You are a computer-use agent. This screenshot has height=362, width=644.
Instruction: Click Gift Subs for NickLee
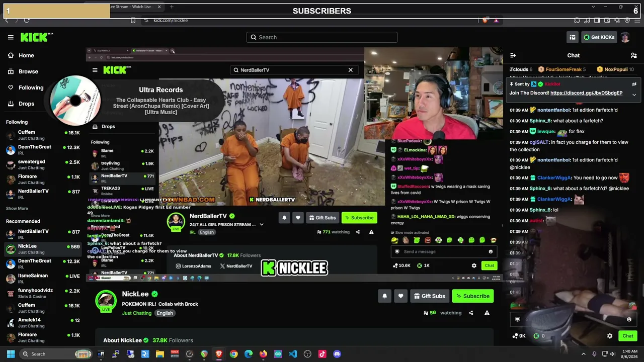click(x=430, y=296)
